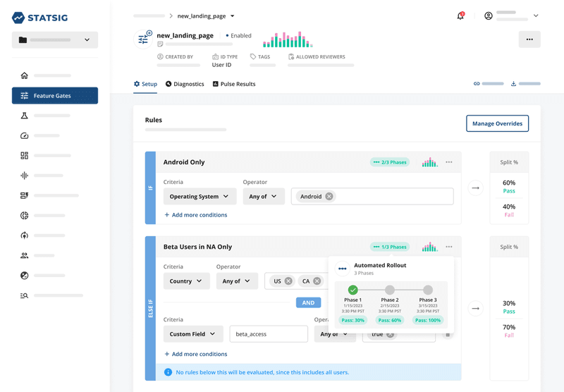
Task: Click the Android Only rule chart icon
Action: [x=429, y=162]
